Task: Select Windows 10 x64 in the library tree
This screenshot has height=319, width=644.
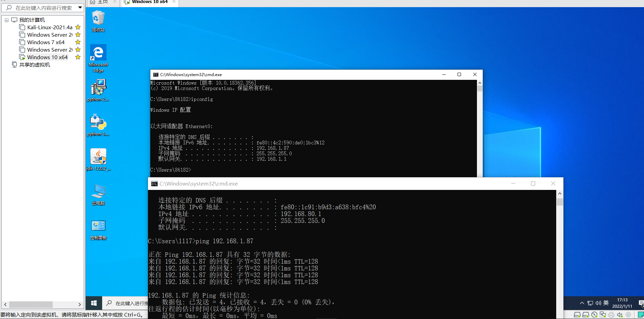Action: point(47,57)
